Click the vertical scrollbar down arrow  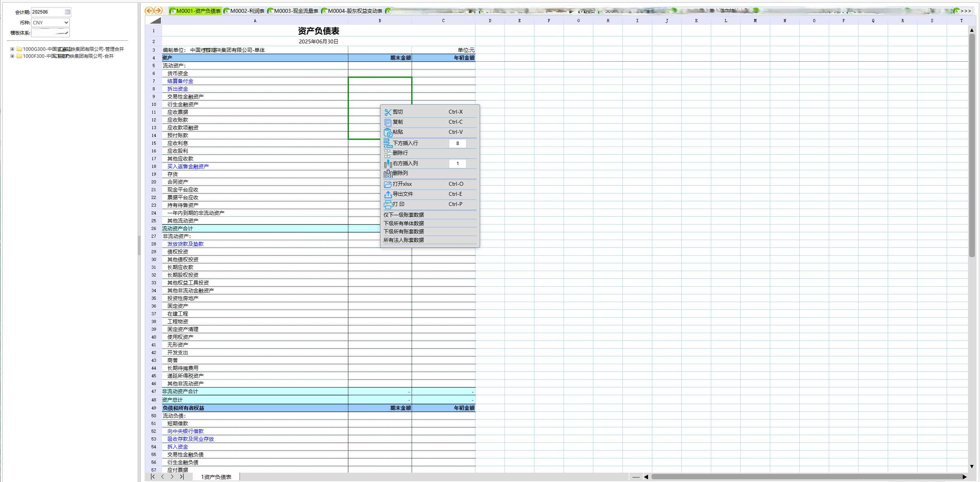pyautogui.click(x=972, y=466)
